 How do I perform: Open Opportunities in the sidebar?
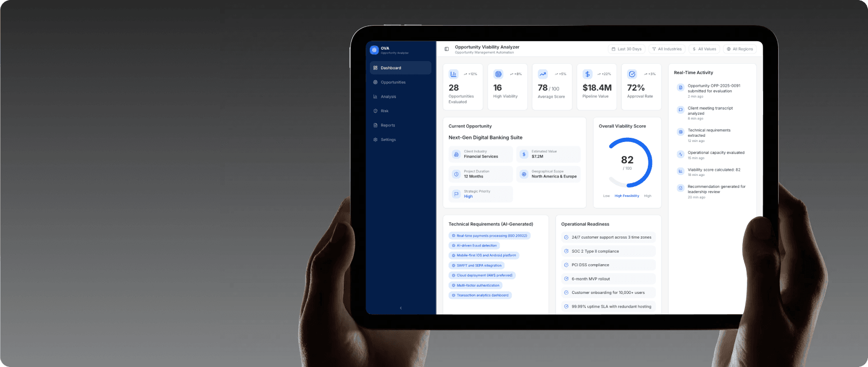pyautogui.click(x=393, y=82)
